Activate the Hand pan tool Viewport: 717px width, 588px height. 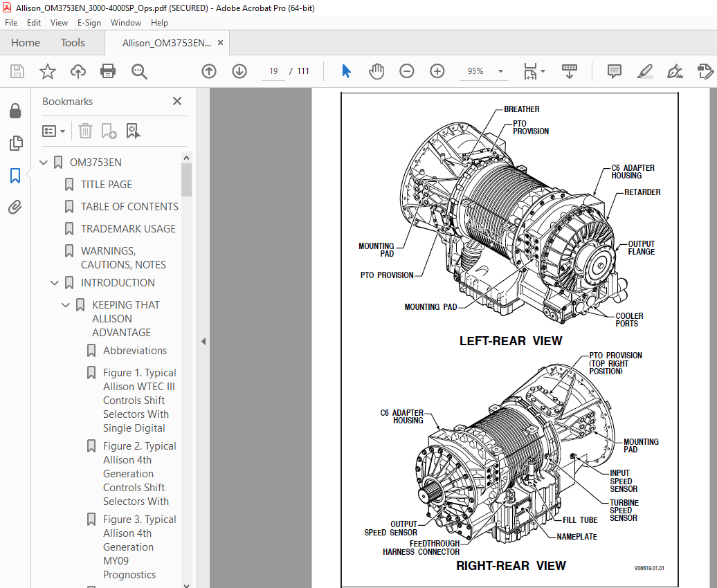376,71
